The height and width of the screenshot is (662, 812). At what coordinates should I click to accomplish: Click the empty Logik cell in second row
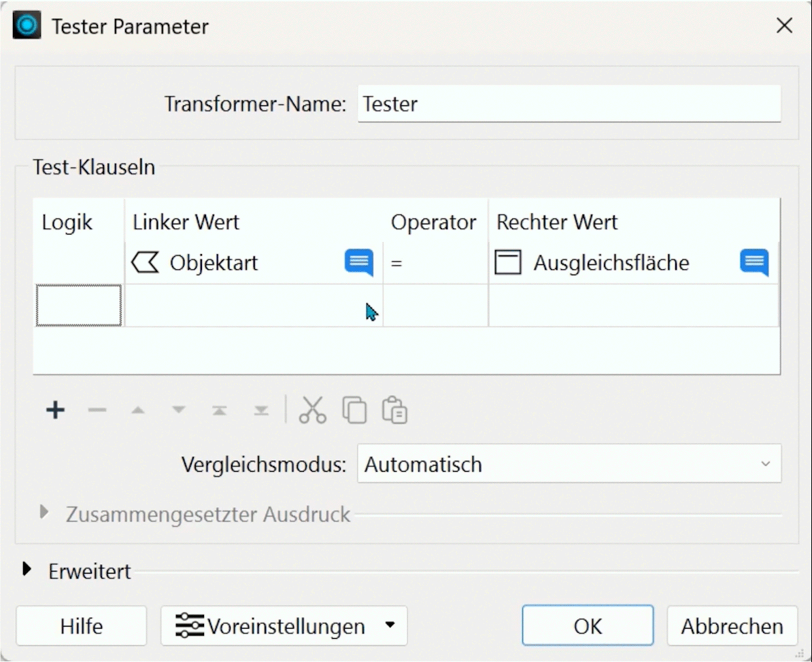(79, 305)
